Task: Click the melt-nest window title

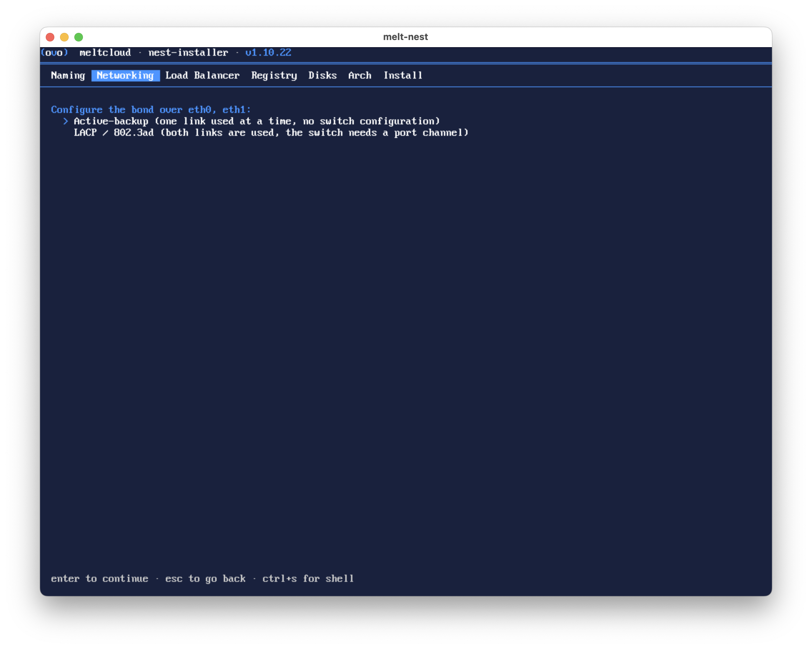Action: 406,37
